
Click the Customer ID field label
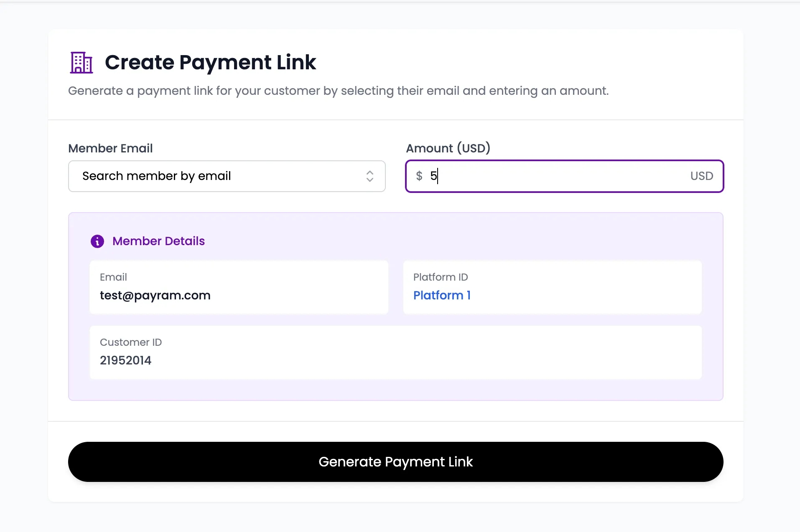pyautogui.click(x=131, y=342)
